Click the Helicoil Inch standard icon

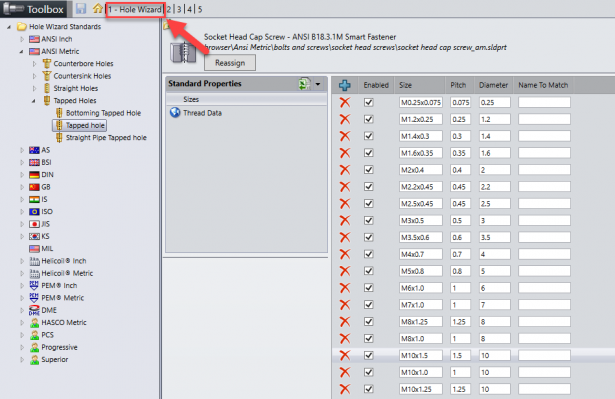click(35, 261)
